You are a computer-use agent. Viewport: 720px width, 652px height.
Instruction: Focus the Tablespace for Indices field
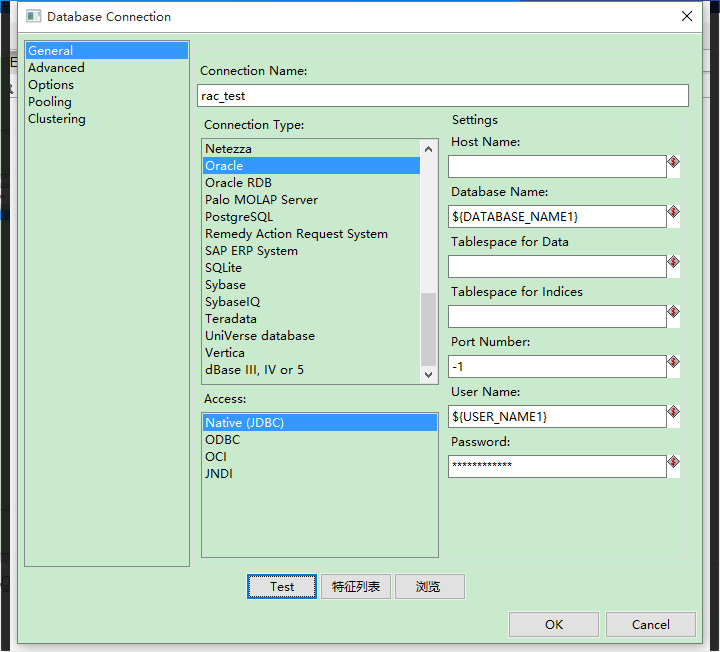click(x=557, y=316)
